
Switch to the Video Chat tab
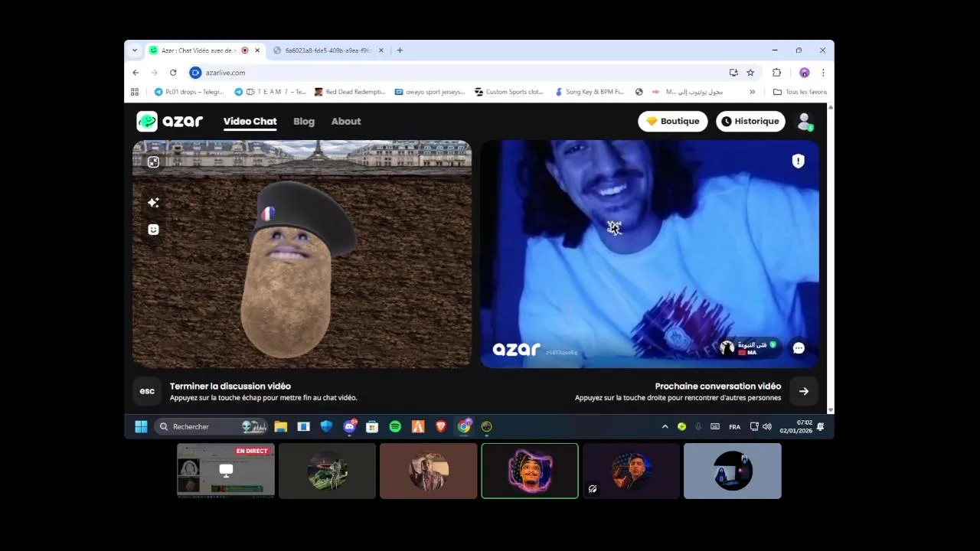pyautogui.click(x=250, y=121)
